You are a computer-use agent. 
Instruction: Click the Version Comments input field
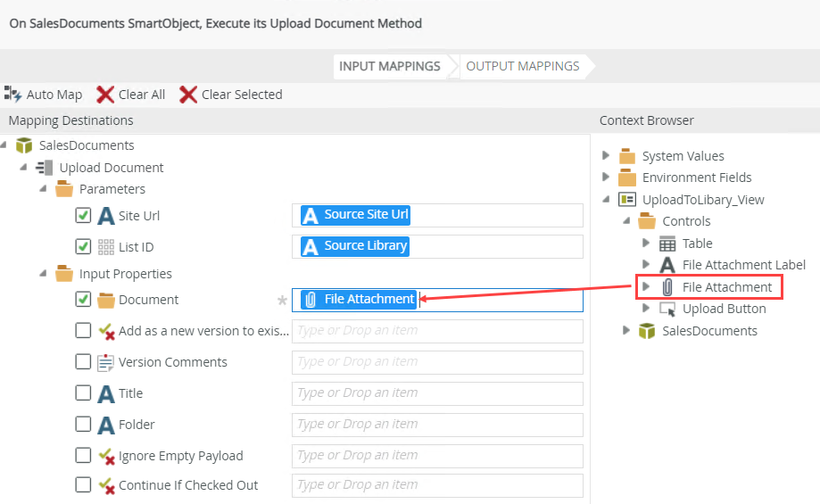point(437,362)
